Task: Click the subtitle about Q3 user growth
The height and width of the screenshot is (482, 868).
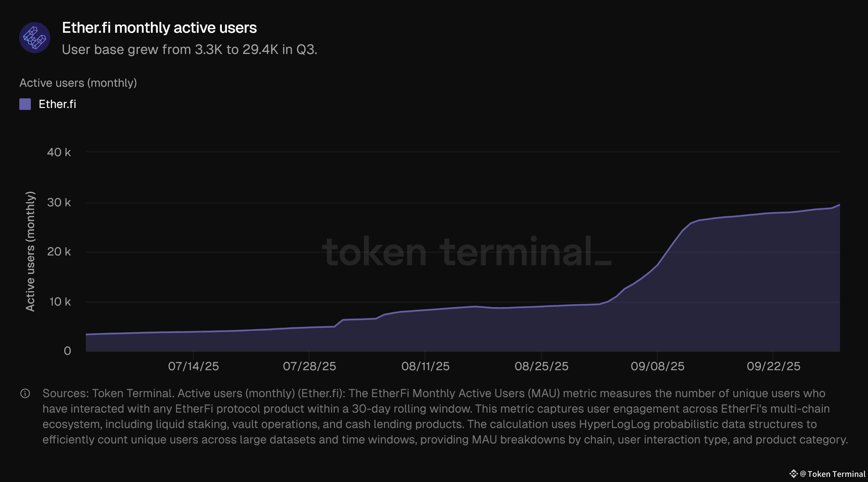Action: pos(189,49)
